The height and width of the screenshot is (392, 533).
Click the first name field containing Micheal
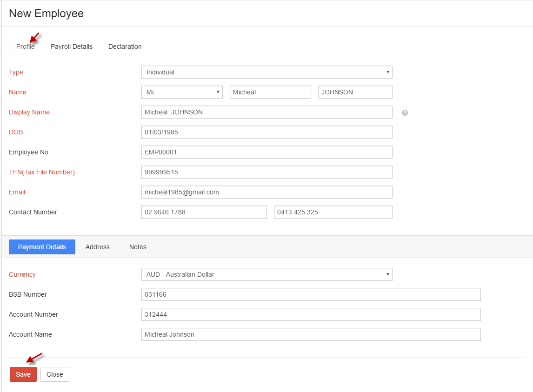click(270, 92)
